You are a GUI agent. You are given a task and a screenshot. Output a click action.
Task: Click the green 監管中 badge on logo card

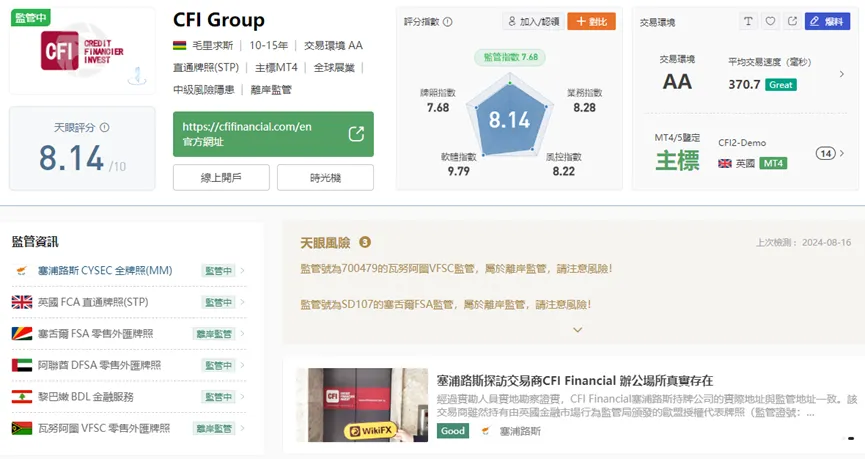tap(30, 18)
